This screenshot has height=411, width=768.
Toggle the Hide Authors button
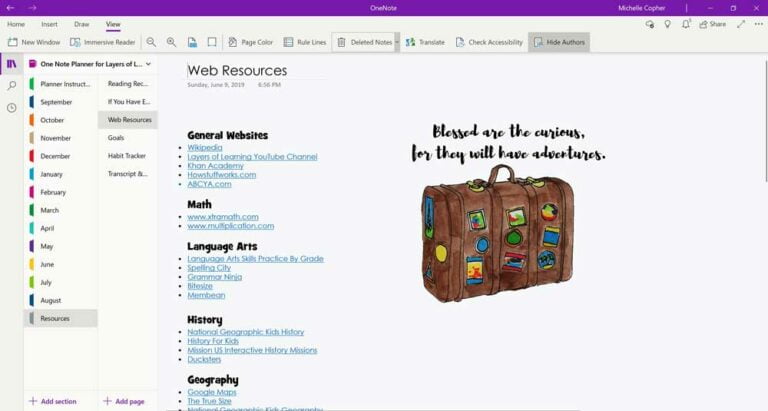[559, 42]
